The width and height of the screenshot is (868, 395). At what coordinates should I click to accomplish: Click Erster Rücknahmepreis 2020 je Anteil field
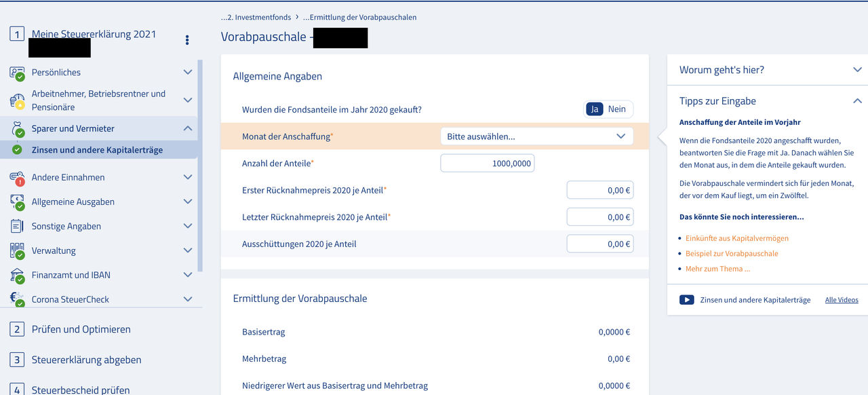click(x=600, y=191)
